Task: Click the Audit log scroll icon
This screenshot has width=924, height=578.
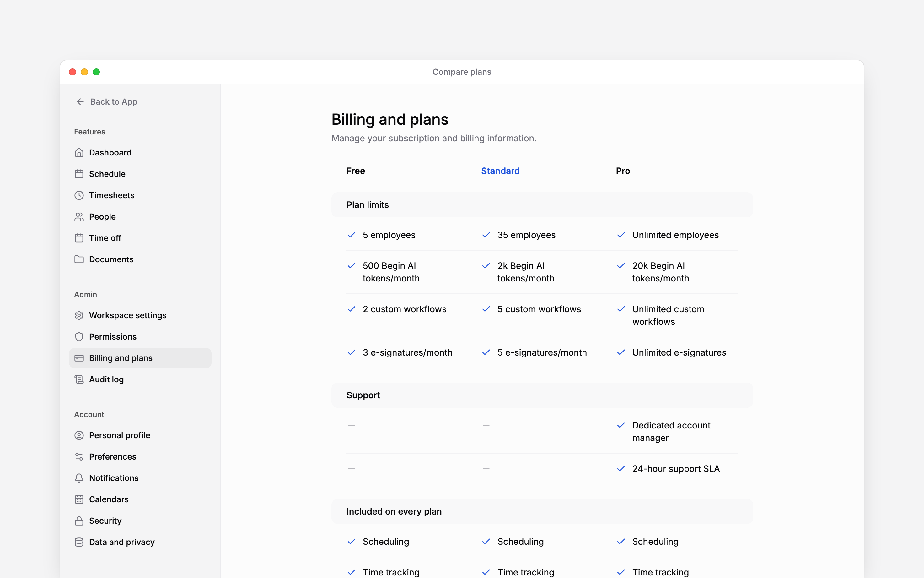Action: pyautogui.click(x=79, y=379)
